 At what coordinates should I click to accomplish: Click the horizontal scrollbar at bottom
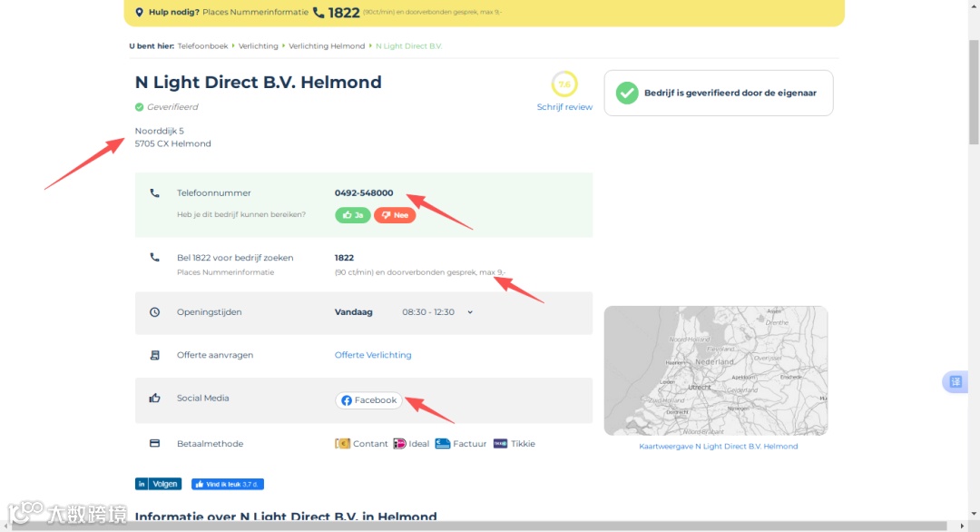(479, 527)
